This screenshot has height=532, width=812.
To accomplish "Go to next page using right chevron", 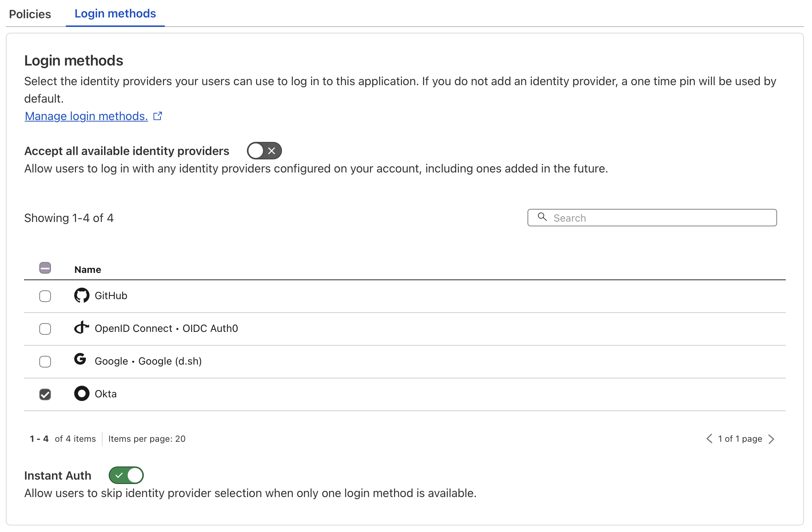I will [x=771, y=439].
